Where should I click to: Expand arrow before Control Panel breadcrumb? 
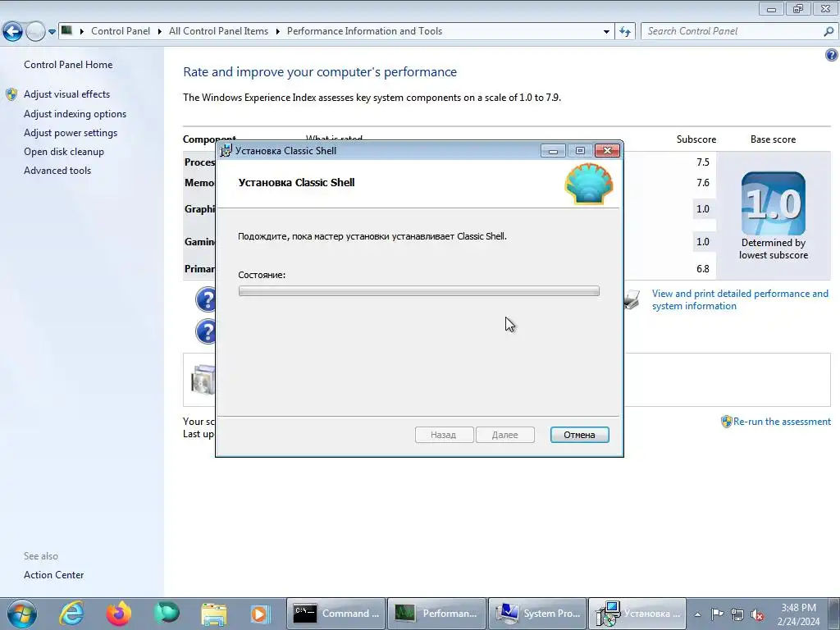[82, 32]
